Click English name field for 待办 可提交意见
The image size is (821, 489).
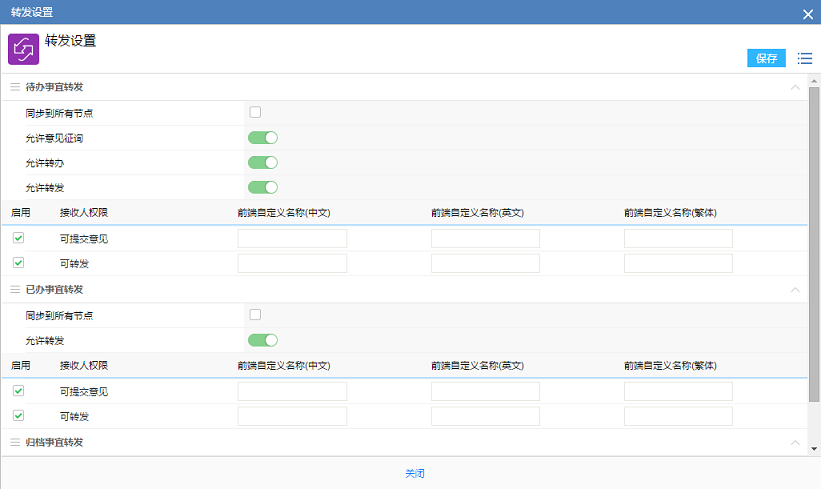pos(485,239)
